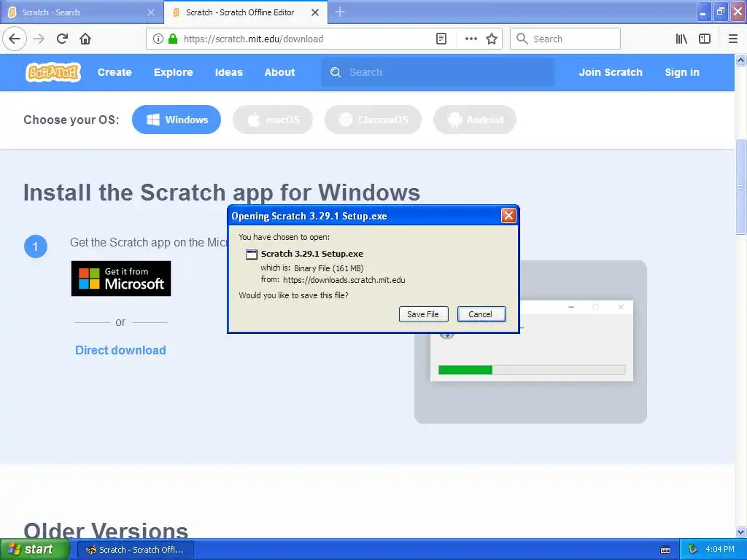Open the Create menu item

coord(115,72)
